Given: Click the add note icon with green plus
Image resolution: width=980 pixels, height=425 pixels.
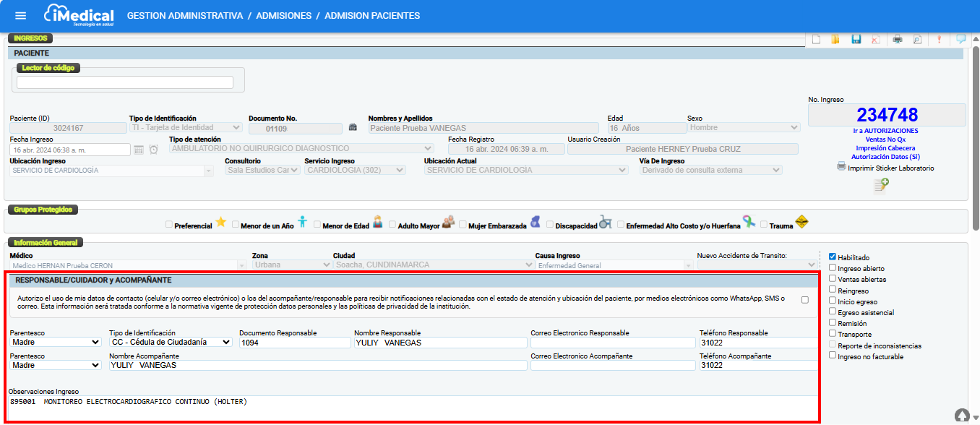Looking at the screenshot, I should click(x=881, y=185).
